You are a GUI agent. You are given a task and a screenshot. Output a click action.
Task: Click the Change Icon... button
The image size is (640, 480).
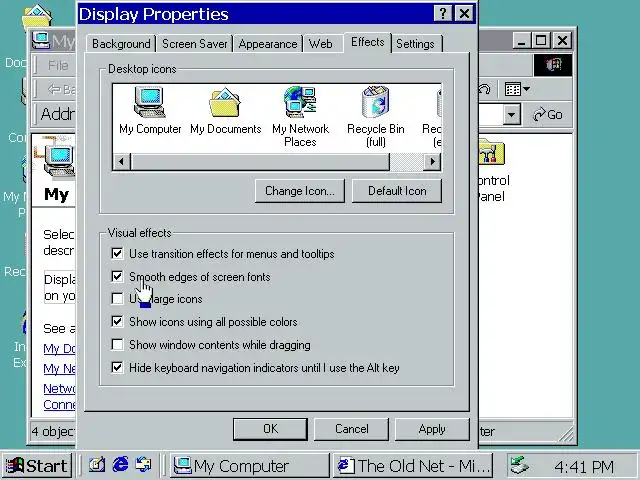coord(300,191)
